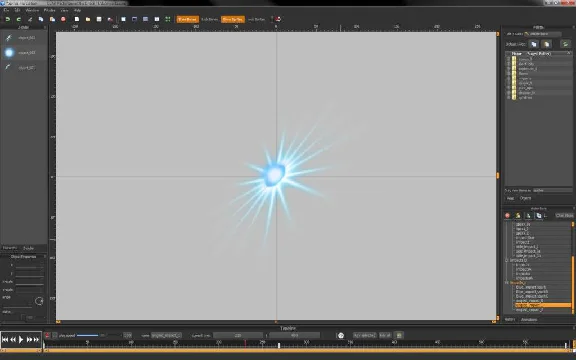Click the angle dial in Object Properties

click(x=39, y=301)
